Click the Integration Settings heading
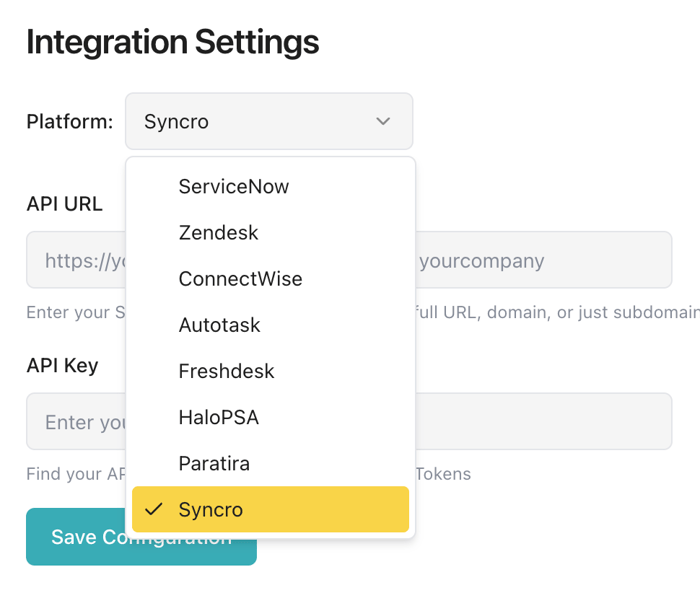Image resolution: width=700 pixels, height=593 pixels. [x=172, y=42]
